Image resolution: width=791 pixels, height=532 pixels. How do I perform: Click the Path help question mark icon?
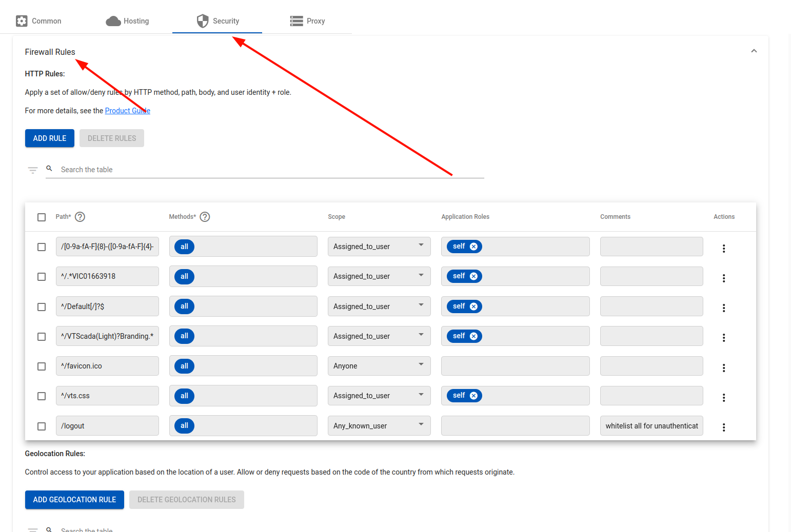(80, 217)
